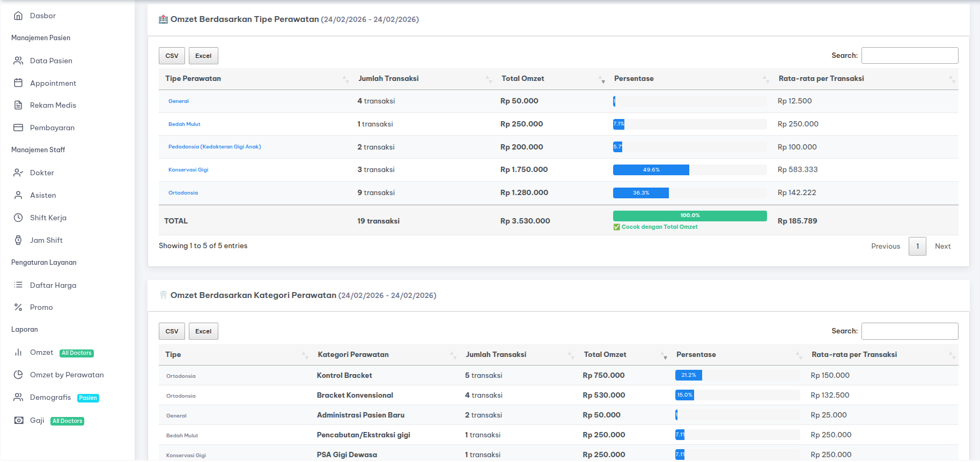
Task: Click the Next pagination button
Action: 942,246
